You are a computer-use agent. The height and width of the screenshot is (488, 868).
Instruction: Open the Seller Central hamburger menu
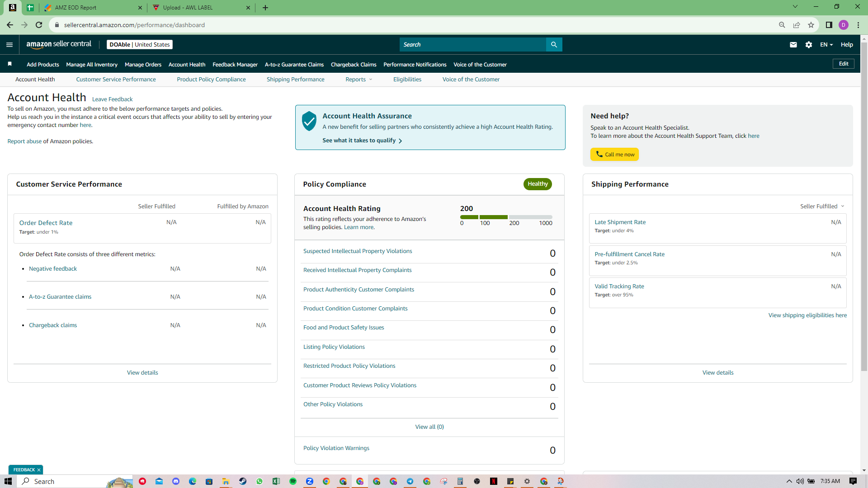point(9,45)
